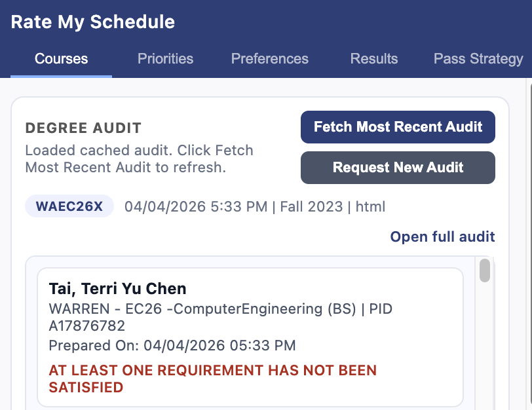
Task: Click the DEGREE AUDIT heading
Action: pos(83,128)
